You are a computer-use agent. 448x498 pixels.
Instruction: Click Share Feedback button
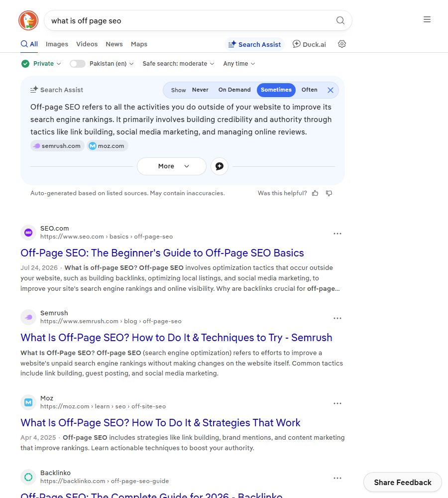pyautogui.click(x=403, y=483)
